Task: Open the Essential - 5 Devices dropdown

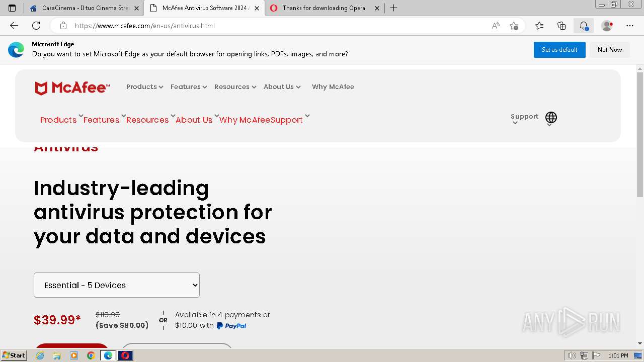Action: [117, 285]
